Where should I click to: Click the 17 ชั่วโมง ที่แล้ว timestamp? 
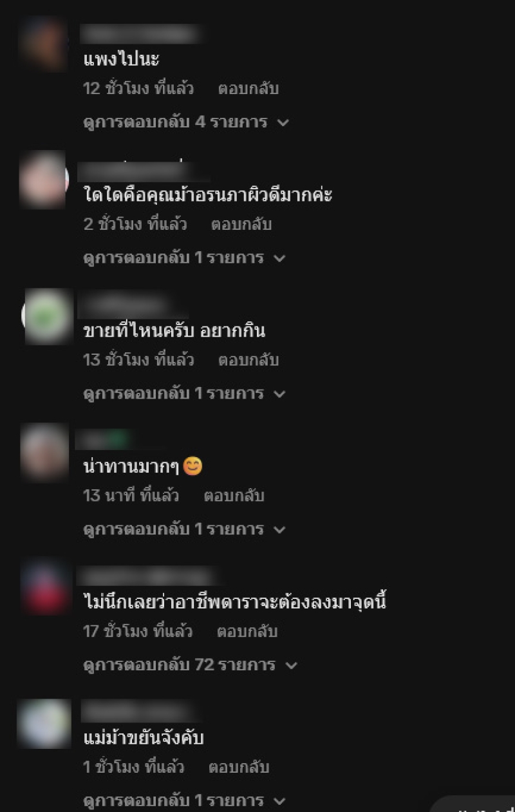point(138,632)
